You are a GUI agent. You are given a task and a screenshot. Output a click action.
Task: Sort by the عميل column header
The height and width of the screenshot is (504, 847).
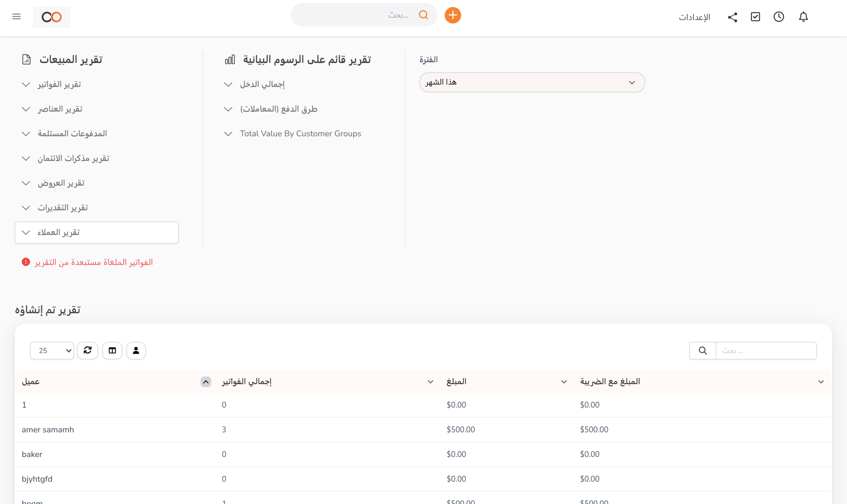click(x=30, y=381)
